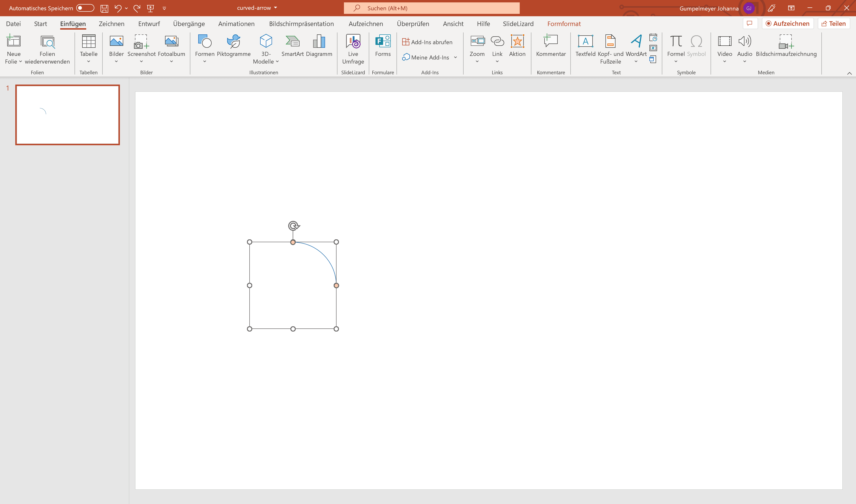856x504 pixels.
Task: Open the Aktion settings icon
Action: (517, 41)
